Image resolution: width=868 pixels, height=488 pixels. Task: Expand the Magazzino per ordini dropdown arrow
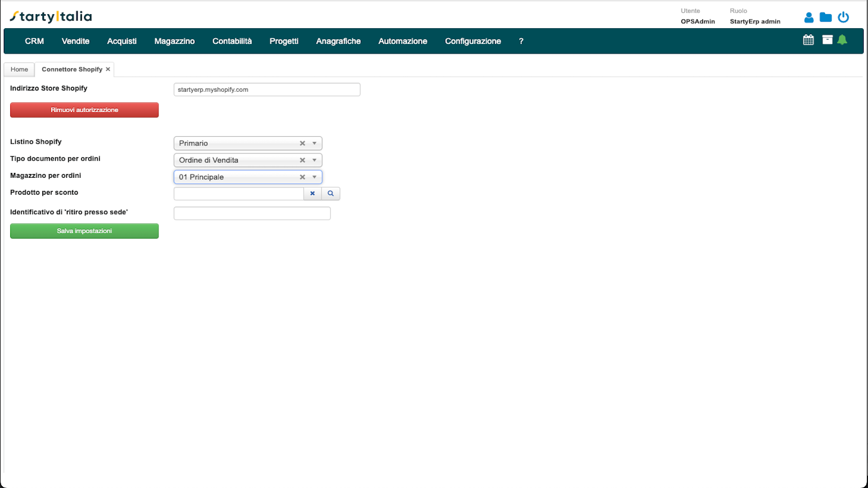[314, 177]
